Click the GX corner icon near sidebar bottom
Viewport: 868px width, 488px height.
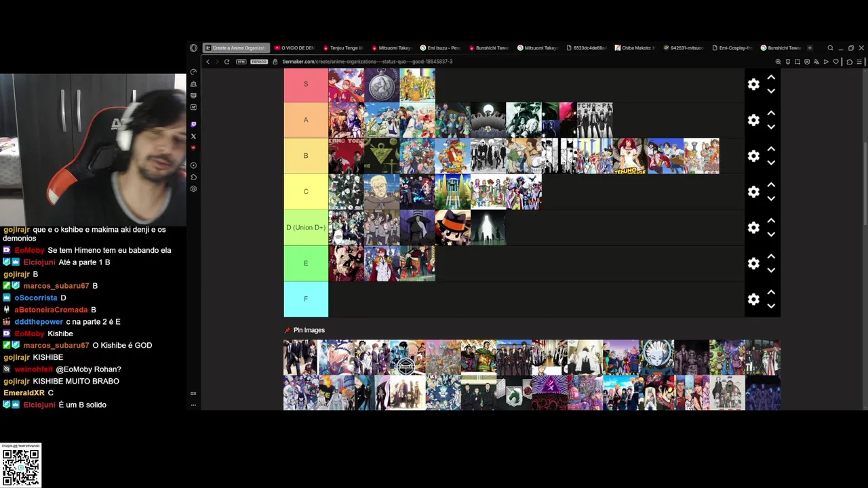(193, 393)
